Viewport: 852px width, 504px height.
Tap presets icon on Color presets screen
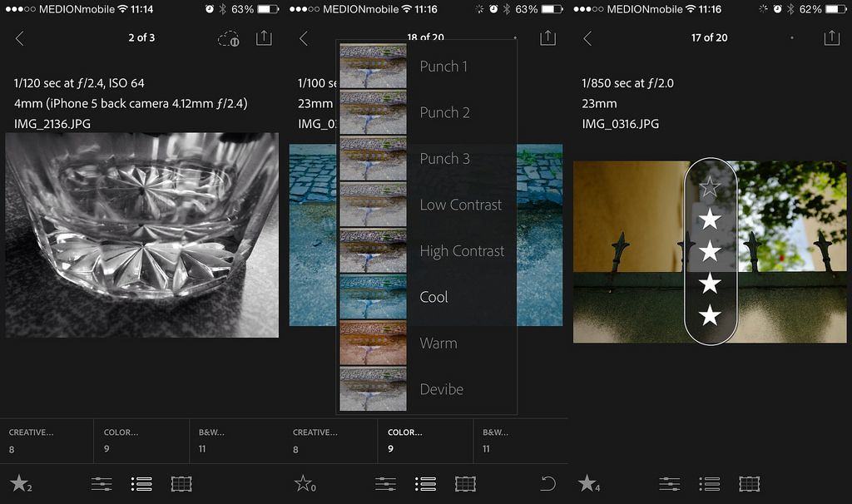425,483
